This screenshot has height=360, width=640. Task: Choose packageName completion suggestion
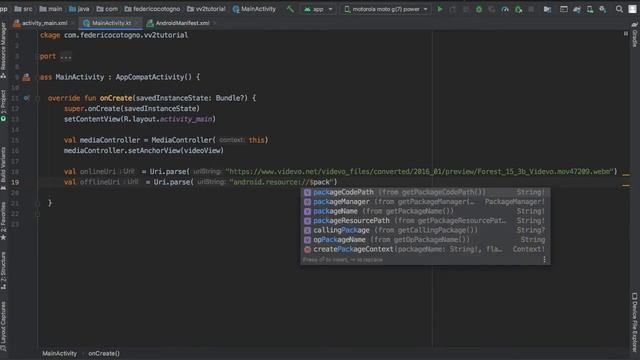pyautogui.click(x=425, y=211)
